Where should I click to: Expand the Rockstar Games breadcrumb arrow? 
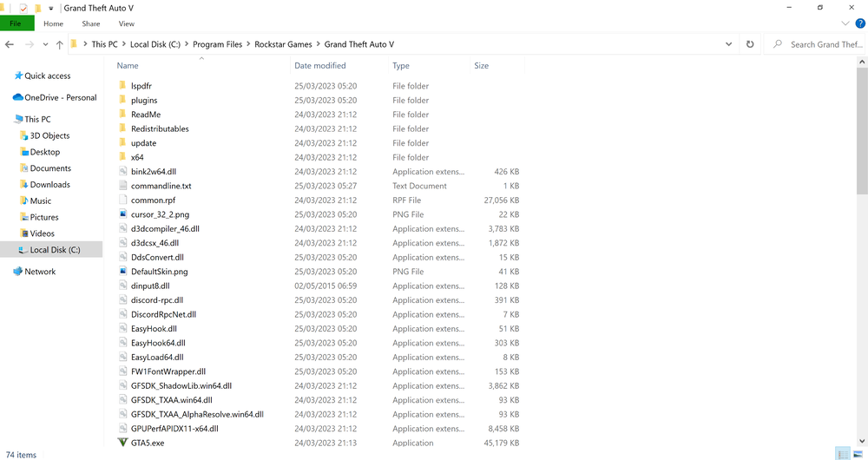click(x=319, y=44)
